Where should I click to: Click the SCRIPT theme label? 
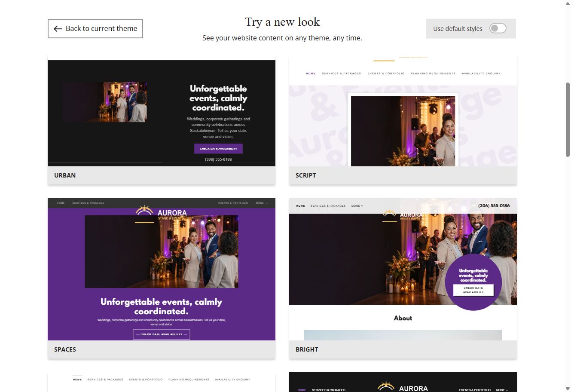pyautogui.click(x=305, y=175)
